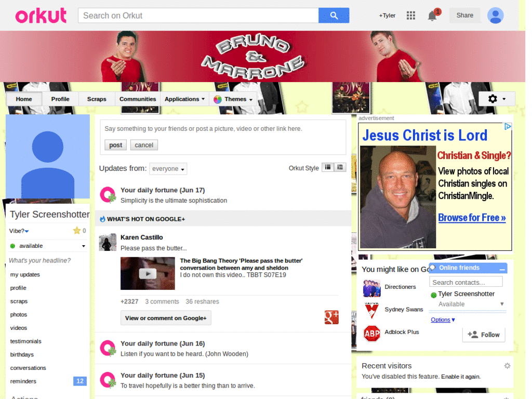The height and width of the screenshot is (399, 532).
Task: Click the post button
Action: coord(115,145)
